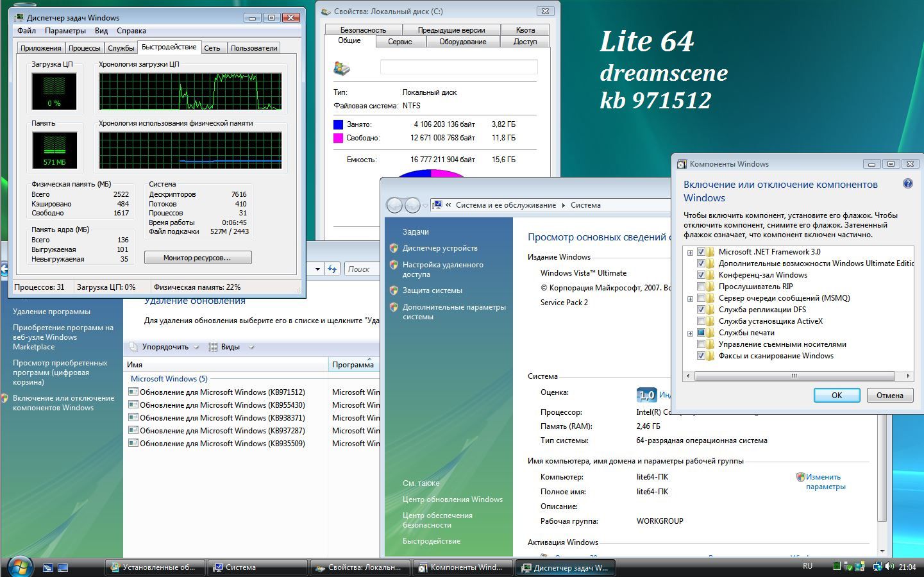
Task: Click the KB971512 update row icon
Action: pos(133,392)
